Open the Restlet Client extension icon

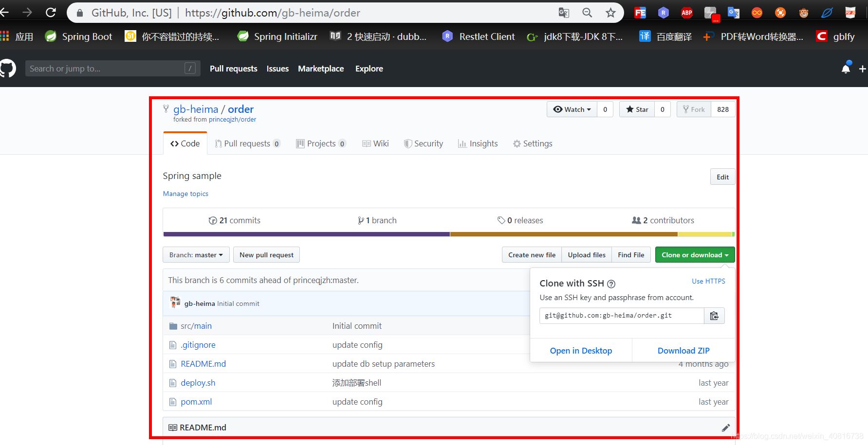[664, 13]
